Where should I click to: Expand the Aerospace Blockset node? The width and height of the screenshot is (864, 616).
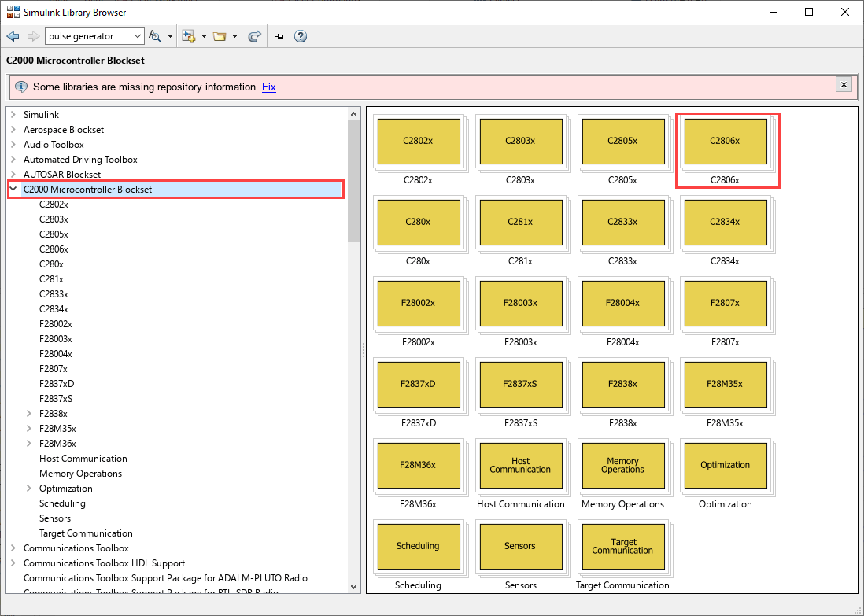coord(13,130)
